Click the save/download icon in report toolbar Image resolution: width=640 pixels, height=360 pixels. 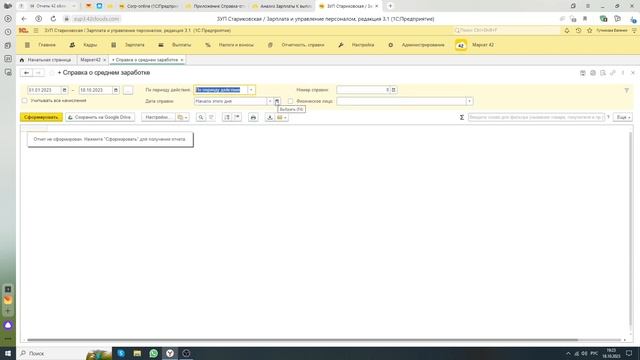(x=270, y=117)
